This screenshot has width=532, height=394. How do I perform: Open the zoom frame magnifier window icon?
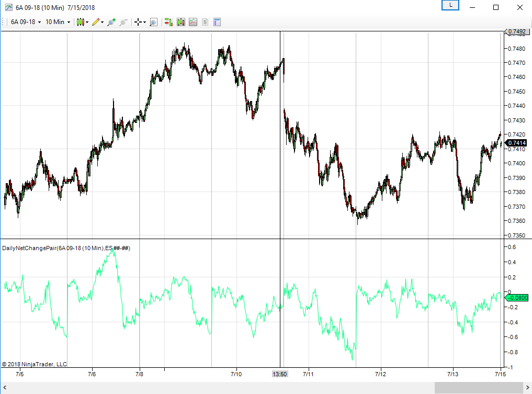pyautogui.click(x=153, y=22)
